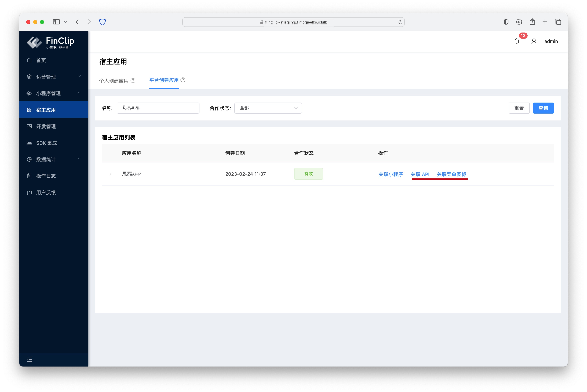Open the browser share icon
The width and height of the screenshot is (587, 392).
(532, 22)
